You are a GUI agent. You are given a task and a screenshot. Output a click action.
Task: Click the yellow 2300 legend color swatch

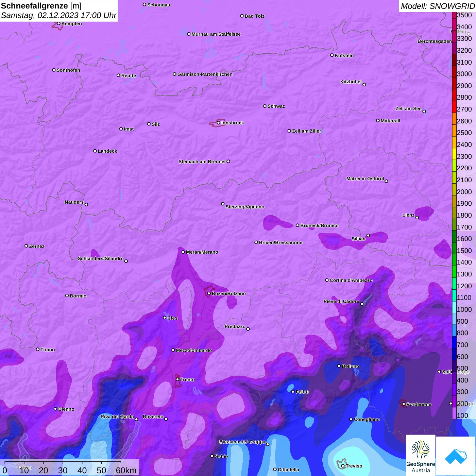tap(454, 154)
